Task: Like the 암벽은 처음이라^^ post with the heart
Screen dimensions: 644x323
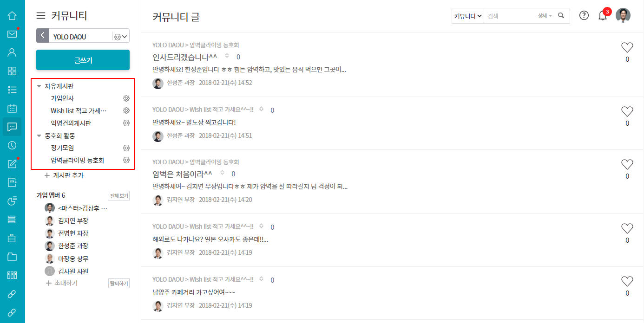Action: pyautogui.click(x=627, y=164)
